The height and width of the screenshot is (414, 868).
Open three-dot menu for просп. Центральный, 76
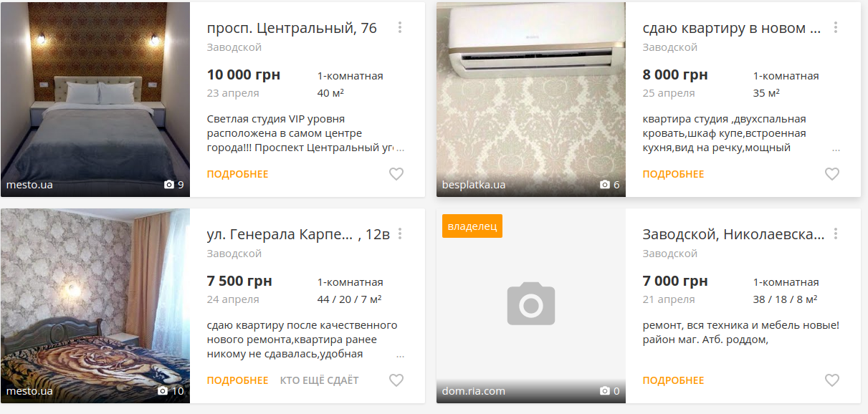pos(400,28)
